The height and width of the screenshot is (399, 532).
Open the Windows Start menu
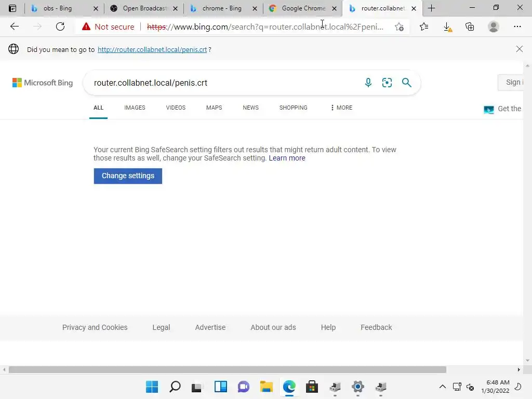pyautogui.click(x=152, y=387)
